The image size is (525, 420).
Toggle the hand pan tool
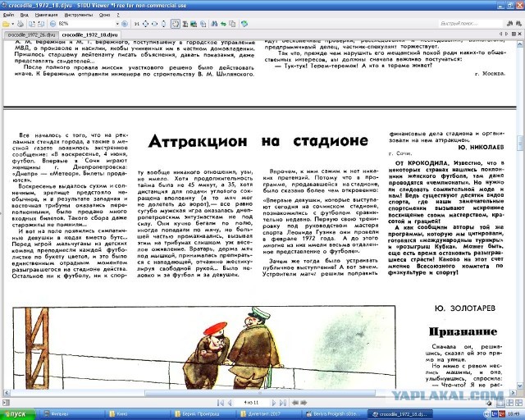coord(175,24)
